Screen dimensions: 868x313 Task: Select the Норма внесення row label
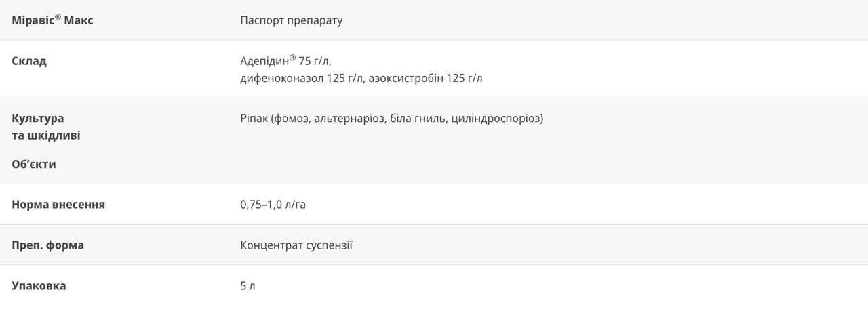(x=58, y=205)
